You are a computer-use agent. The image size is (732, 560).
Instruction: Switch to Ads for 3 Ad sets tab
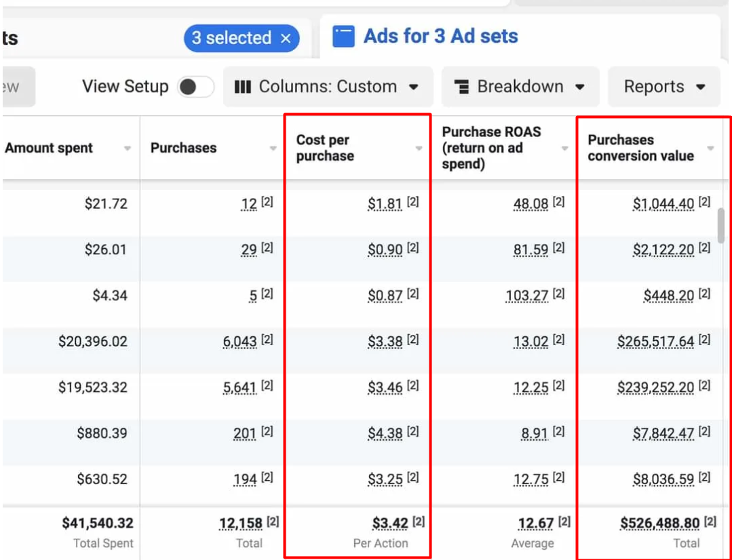coord(440,37)
